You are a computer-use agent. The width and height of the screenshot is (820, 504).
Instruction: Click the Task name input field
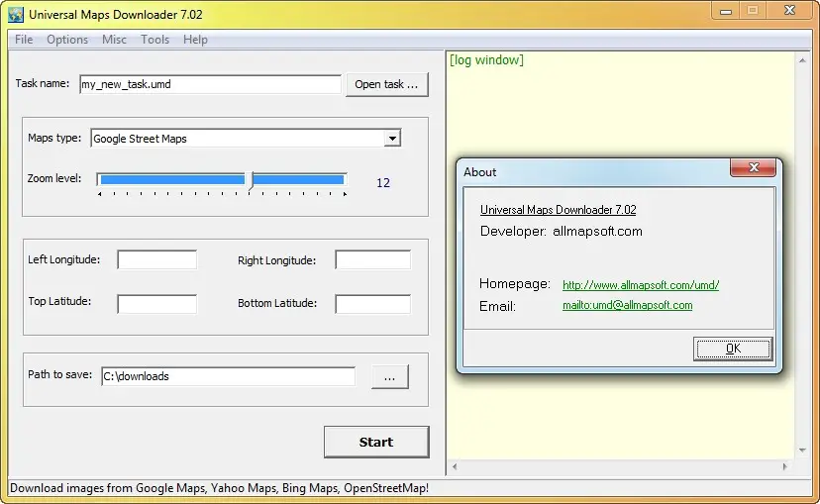[210, 84]
